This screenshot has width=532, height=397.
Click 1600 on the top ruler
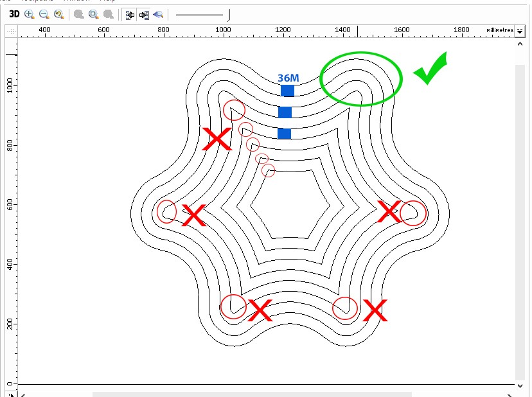pyautogui.click(x=402, y=30)
